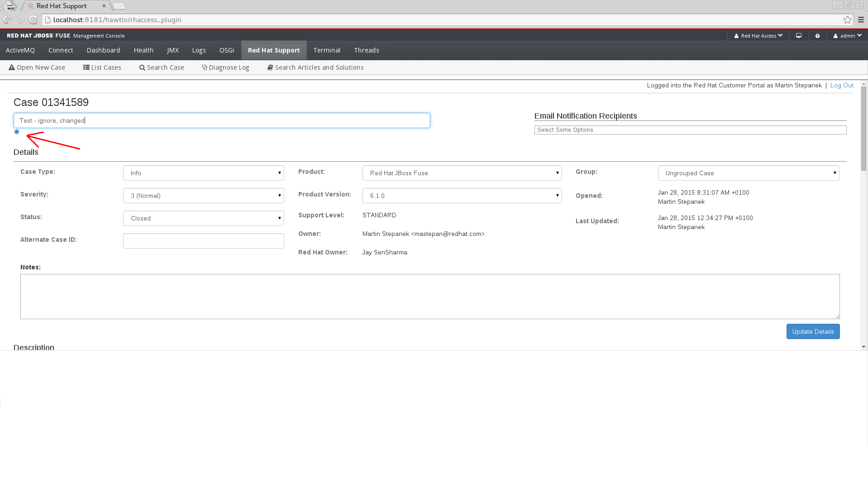Expand the Group dropdown
868x489 pixels.
tap(749, 173)
